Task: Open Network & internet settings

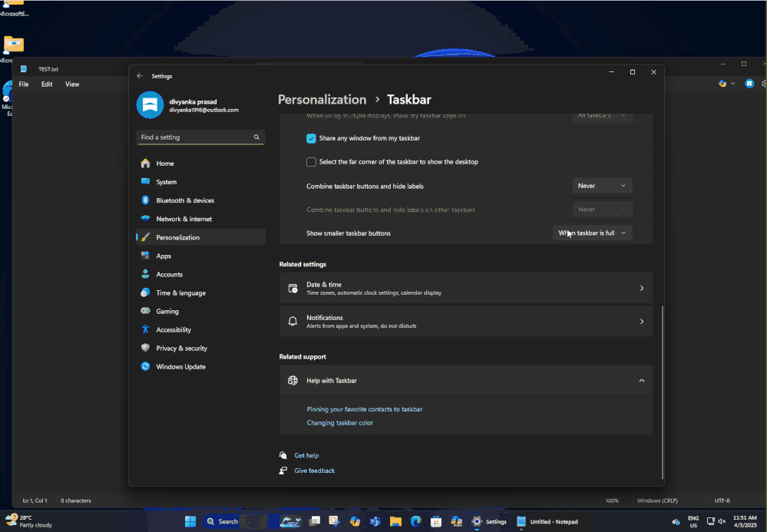Action: pos(200,219)
